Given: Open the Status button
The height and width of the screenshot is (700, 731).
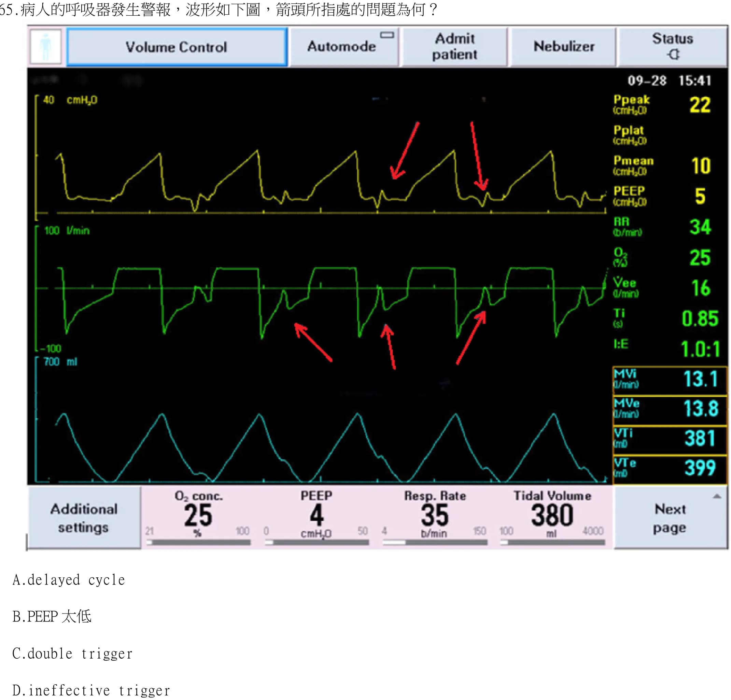Looking at the screenshot, I should click(673, 47).
